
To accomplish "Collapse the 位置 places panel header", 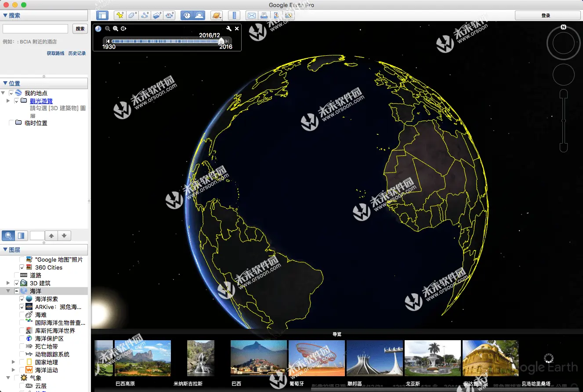I will tap(44, 83).
